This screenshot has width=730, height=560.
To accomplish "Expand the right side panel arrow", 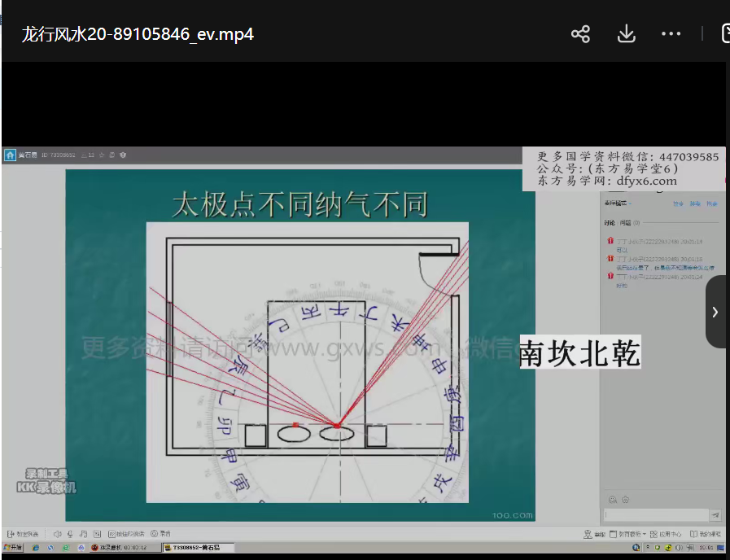I will point(715,312).
